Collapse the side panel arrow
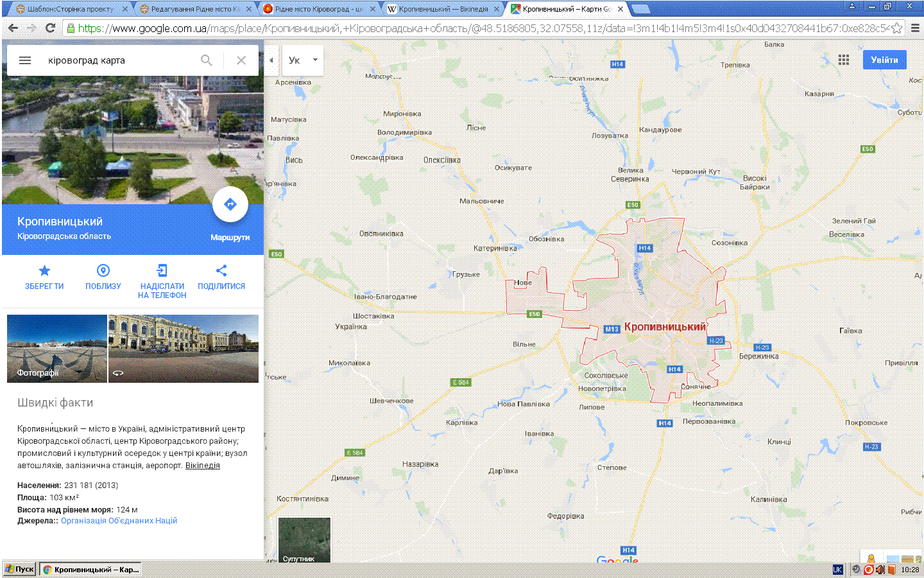The width and height of the screenshot is (924, 578). (271, 60)
